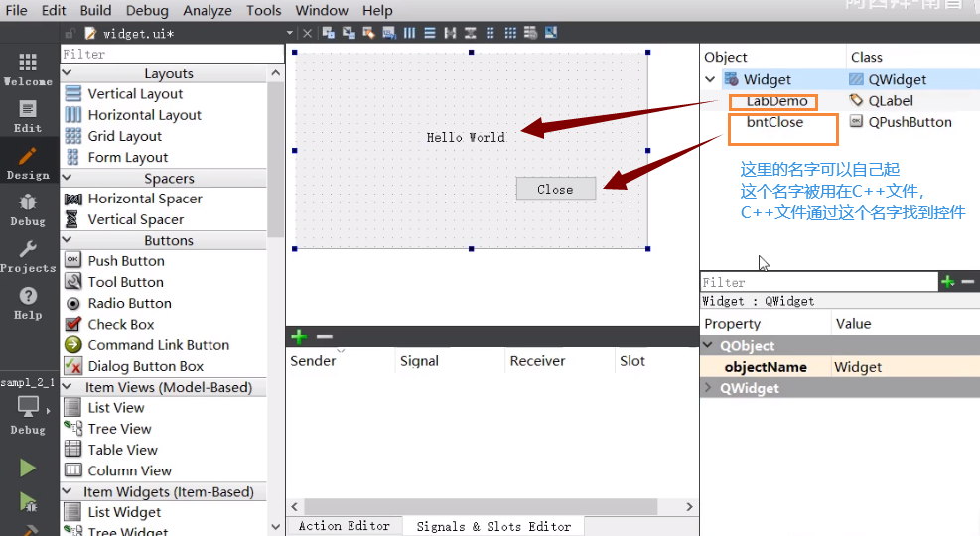
Task: Add dynamic property with green plus
Action: 947,282
